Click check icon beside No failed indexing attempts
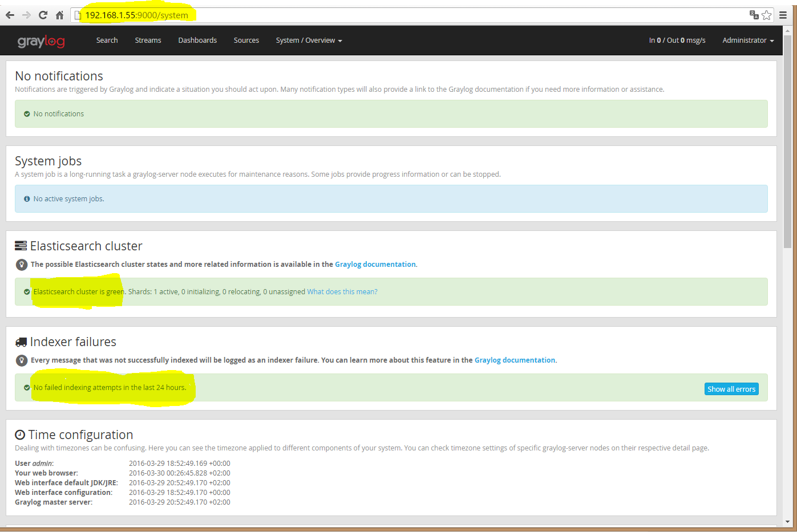The width and height of the screenshot is (797, 532). tap(27, 388)
